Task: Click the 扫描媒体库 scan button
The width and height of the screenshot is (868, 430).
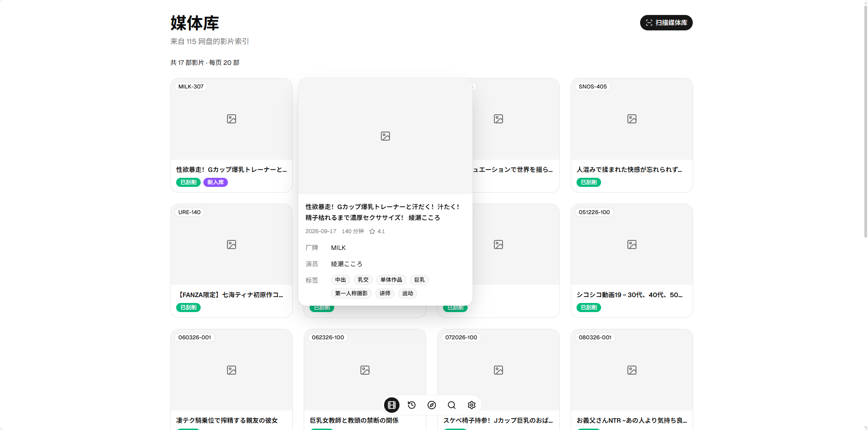Action: [x=666, y=23]
